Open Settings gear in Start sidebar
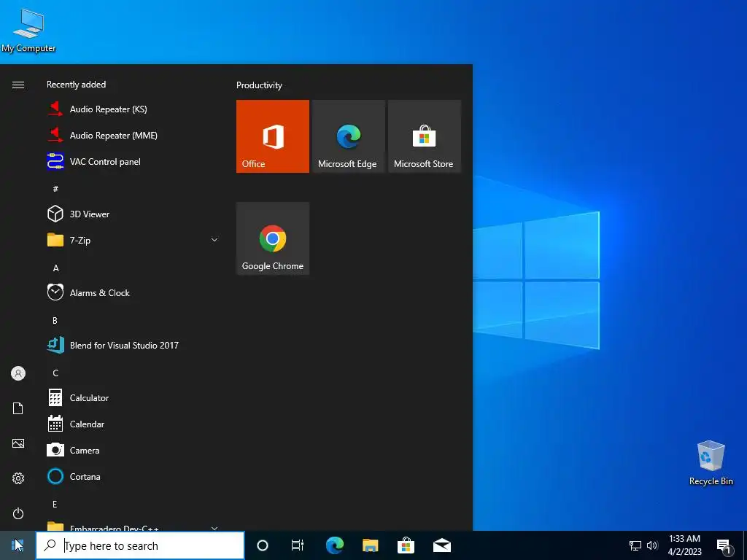747x560 pixels. pyautogui.click(x=18, y=478)
